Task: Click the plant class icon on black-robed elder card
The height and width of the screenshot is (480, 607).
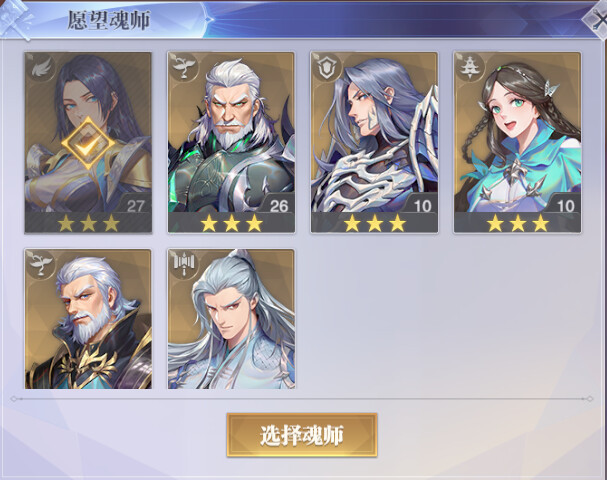Action: click(x=41, y=264)
